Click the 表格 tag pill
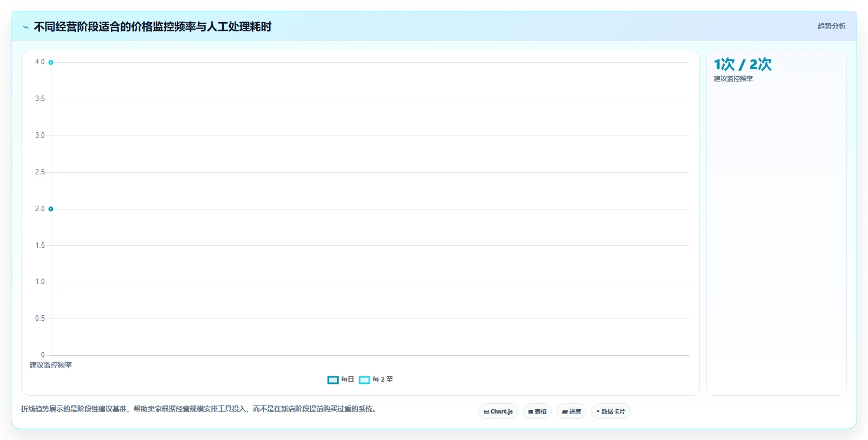This screenshot has width=868, height=440. (x=537, y=411)
